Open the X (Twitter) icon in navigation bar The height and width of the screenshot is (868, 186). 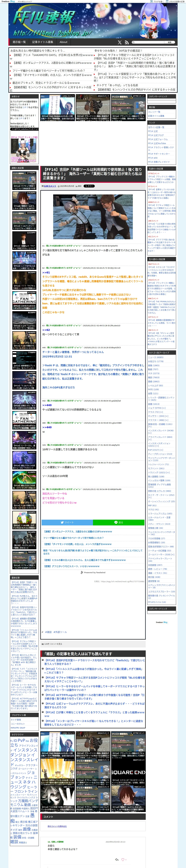click(x=120, y=42)
